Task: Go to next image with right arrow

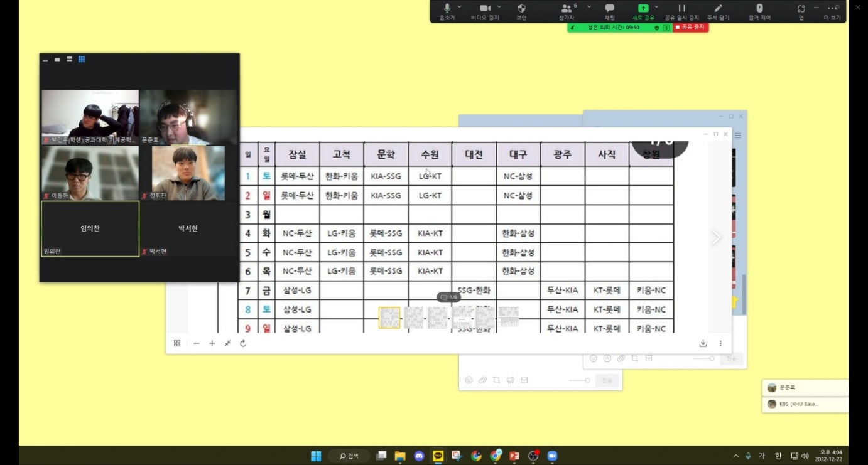Action: 717,237
